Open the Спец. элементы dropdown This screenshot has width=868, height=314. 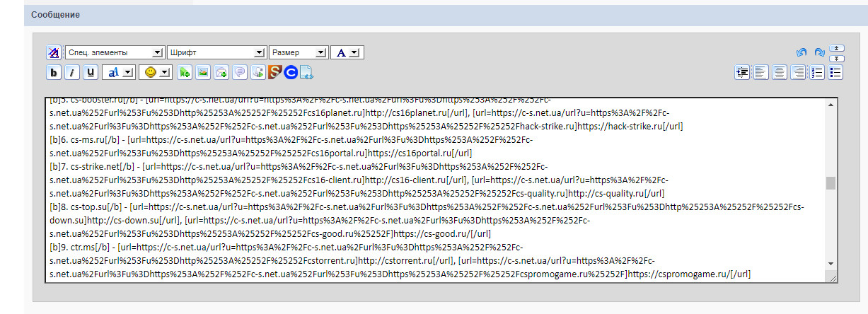[115, 53]
